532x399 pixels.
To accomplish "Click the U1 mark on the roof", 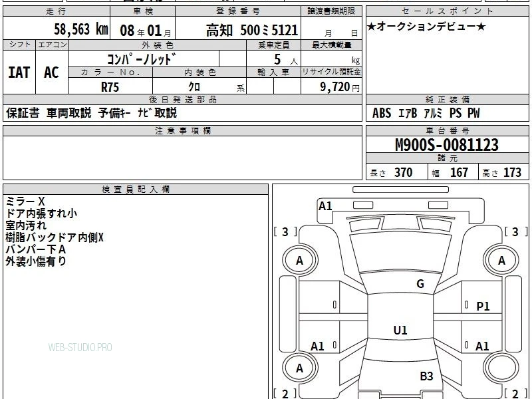I will click(400, 330).
